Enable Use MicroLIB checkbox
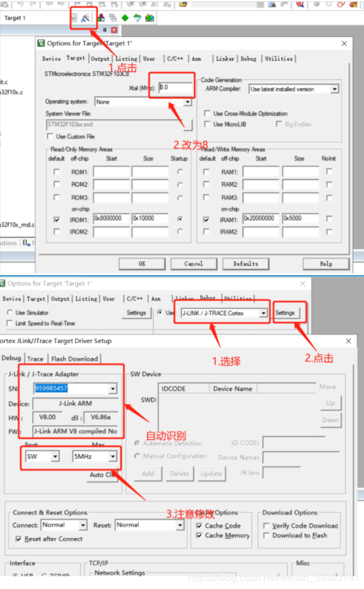364x589 pixels. click(207, 124)
